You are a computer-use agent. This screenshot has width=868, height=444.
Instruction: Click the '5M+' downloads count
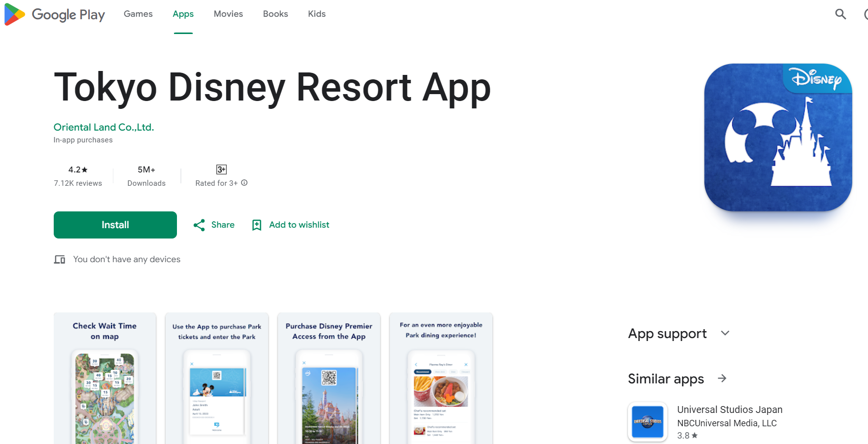[x=146, y=170]
